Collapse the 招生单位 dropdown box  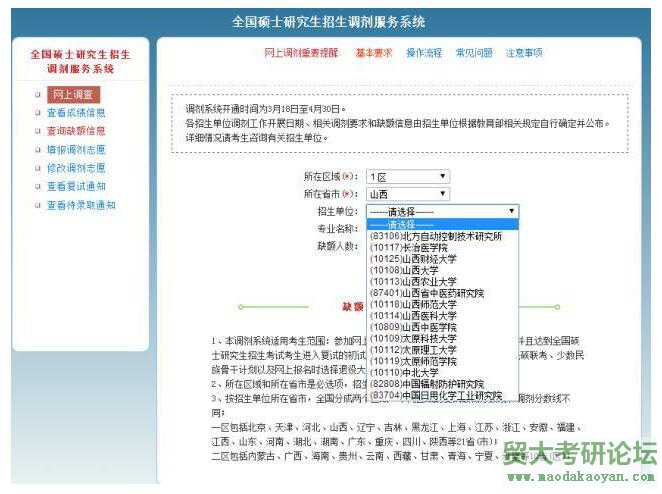pyautogui.click(x=442, y=211)
